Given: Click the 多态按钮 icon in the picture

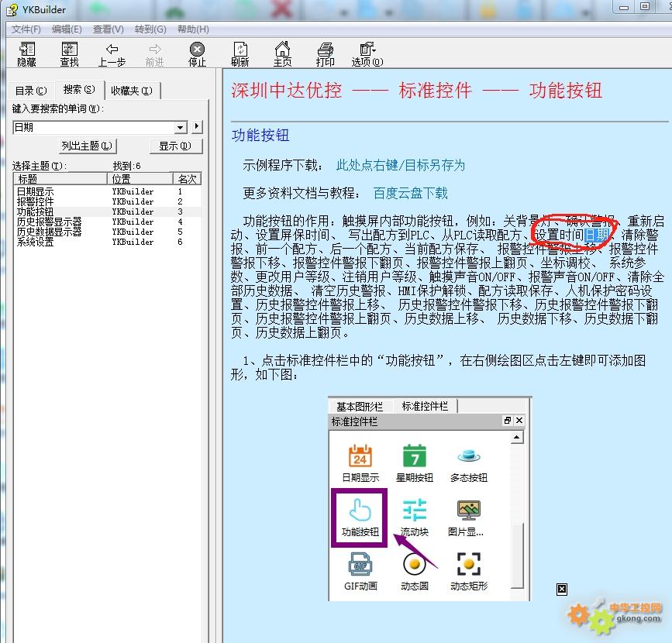Looking at the screenshot, I should (x=468, y=456).
